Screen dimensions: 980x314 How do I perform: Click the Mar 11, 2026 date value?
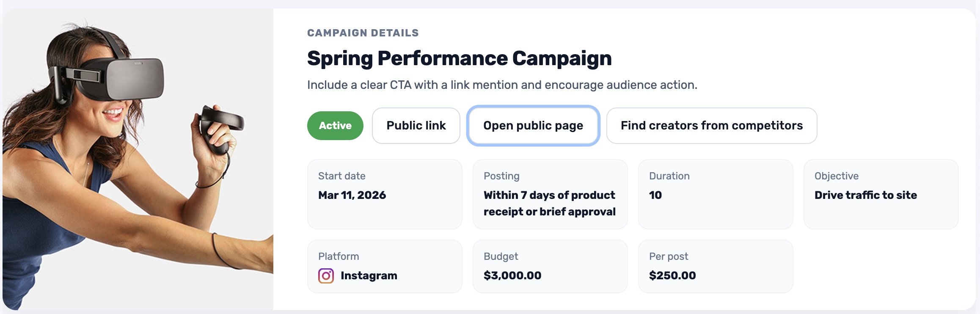[x=352, y=195]
